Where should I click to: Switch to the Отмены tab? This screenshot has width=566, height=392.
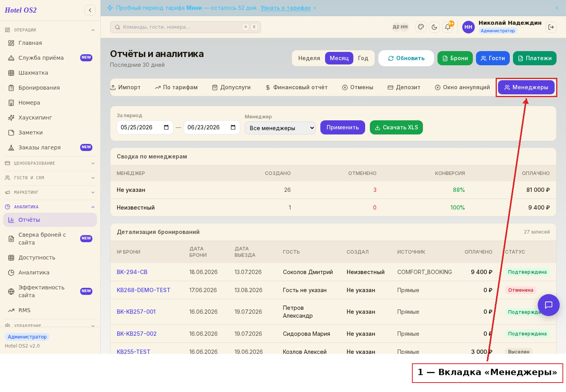coord(358,87)
